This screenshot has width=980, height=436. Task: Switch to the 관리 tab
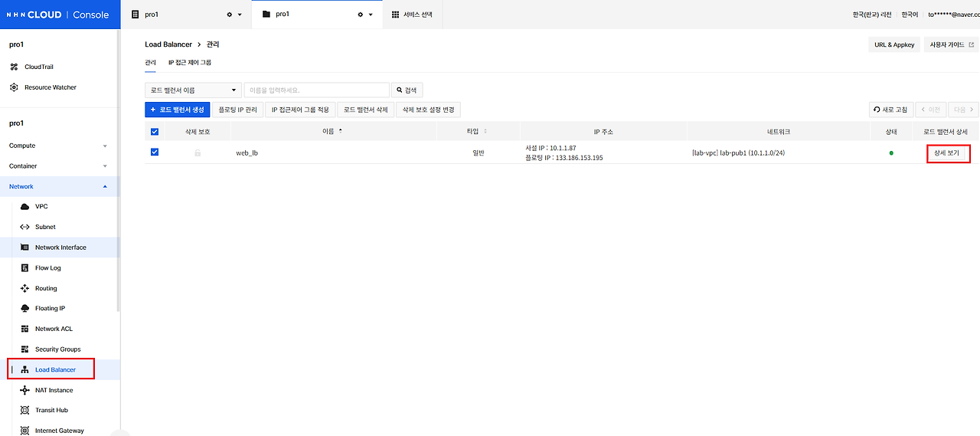pos(150,62)
